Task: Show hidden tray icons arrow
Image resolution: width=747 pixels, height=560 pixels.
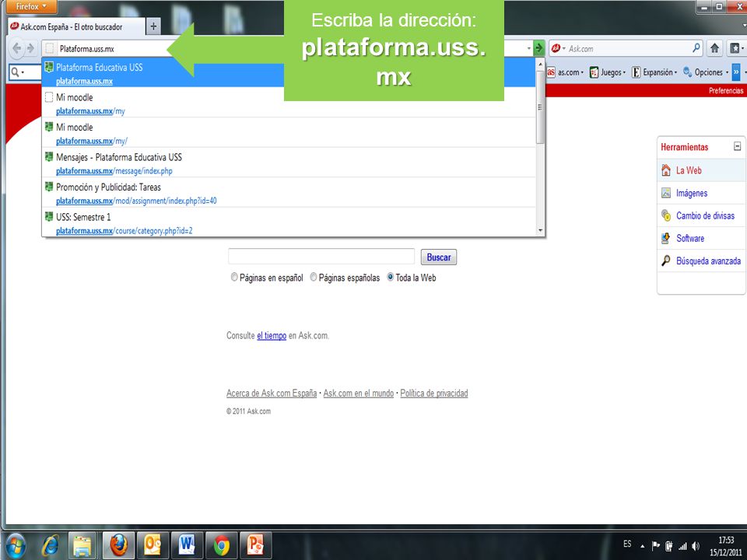Action: click(x=642, y=546)
